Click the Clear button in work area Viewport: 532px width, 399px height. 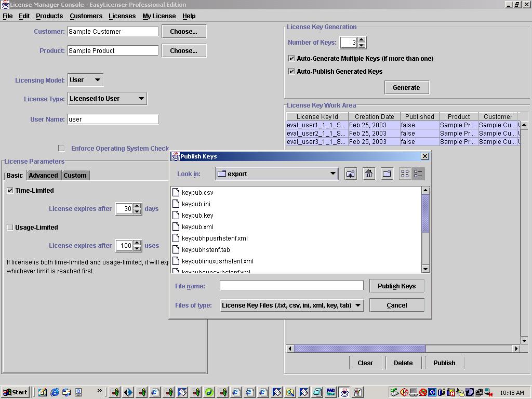[365, 363]
